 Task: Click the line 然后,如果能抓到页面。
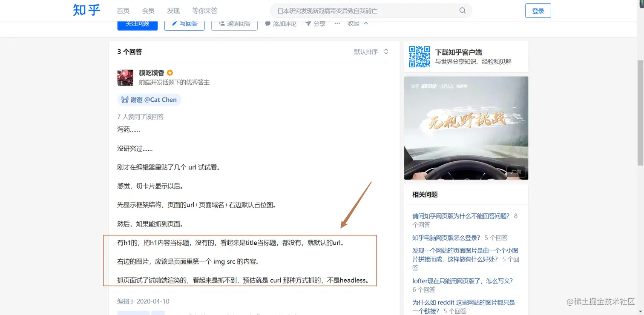pyautogui.click(x=150, y=224)
